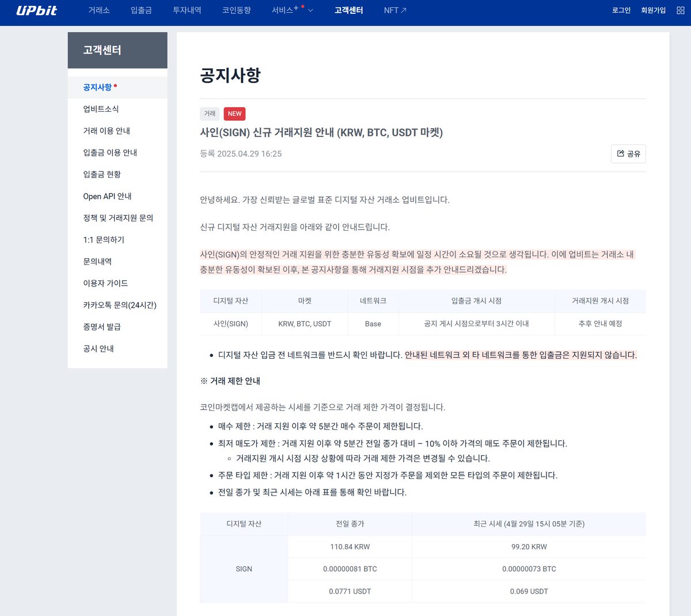Viewport: 691px width, 616px height.
Task: Click the Base network cell
Action: pos(373,324)
